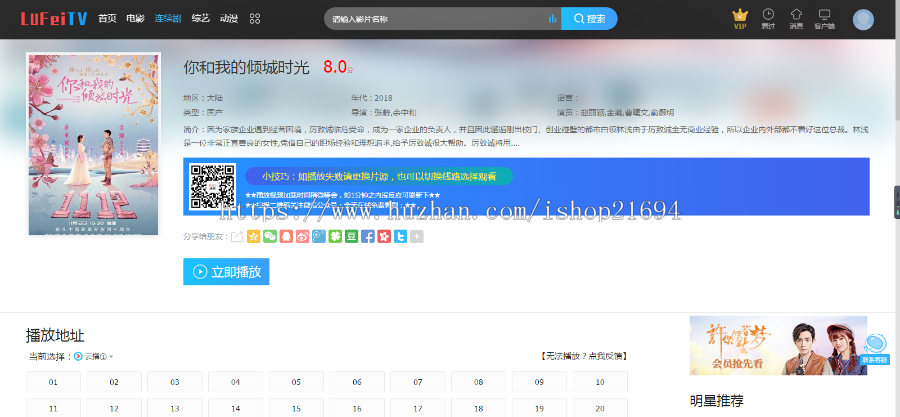The width and height of the screenshot is (900, 417).
Task: Open the client monitor icon
Action: [824, 19]
